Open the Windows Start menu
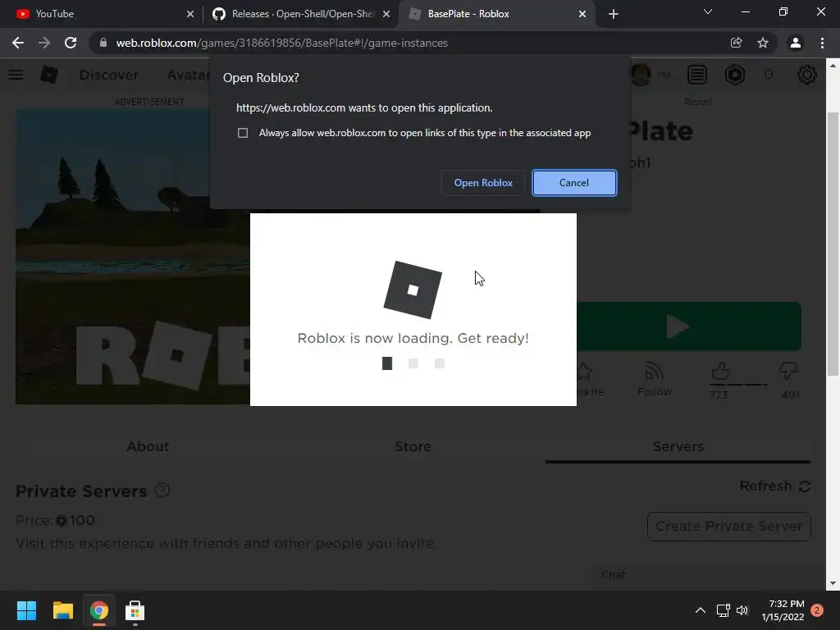Viewport: 840px width, 630px height. [x=26, y=610]
